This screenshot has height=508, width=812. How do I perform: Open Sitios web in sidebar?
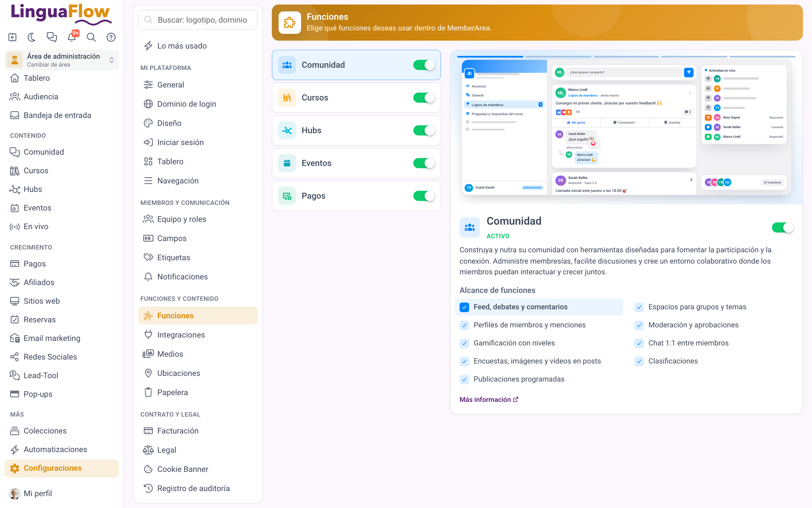pos(62,301)
